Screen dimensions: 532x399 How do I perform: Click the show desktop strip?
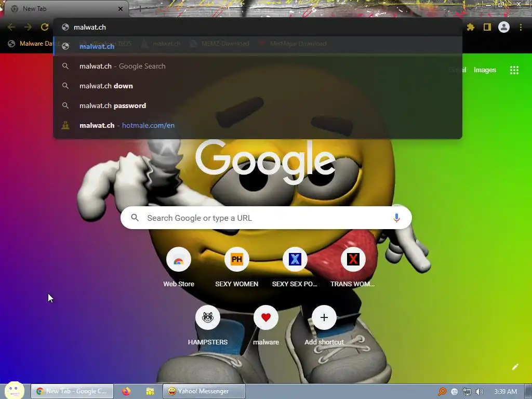click(x=528, y=391)
